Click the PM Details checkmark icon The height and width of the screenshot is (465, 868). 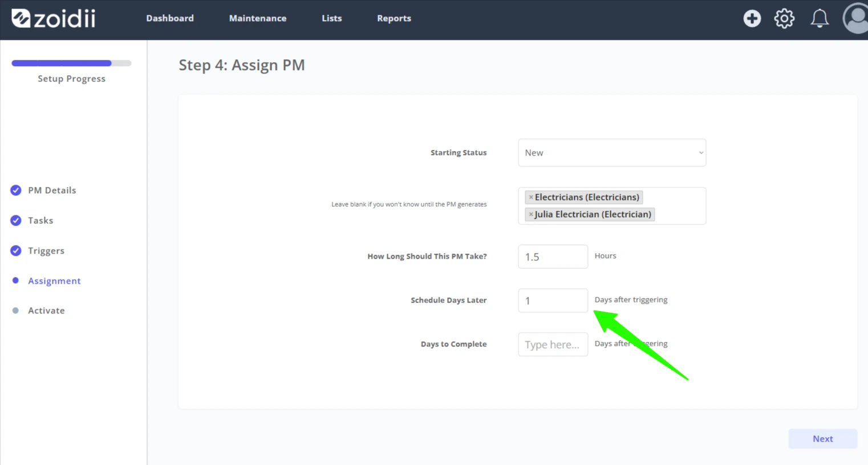(16, 190)
